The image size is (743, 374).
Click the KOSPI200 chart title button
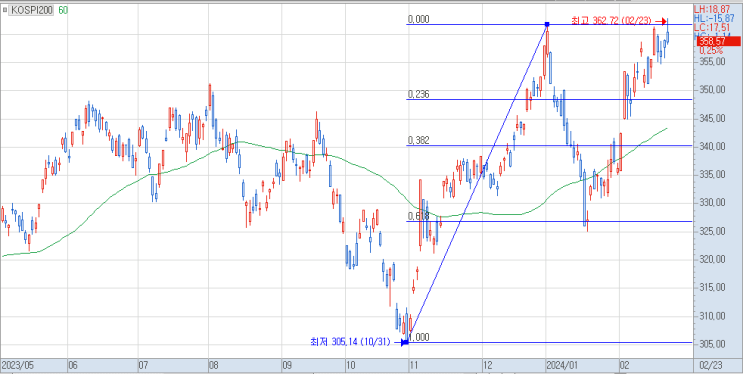pyautogui.click(x=32, y=10)
